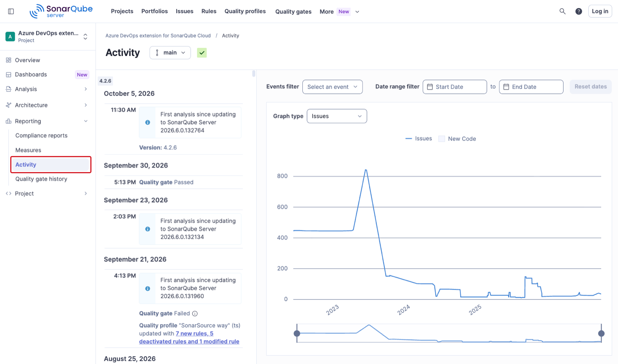Toggle the Issues series in chart legend
The image size is (618, 364).
[419, 139]
